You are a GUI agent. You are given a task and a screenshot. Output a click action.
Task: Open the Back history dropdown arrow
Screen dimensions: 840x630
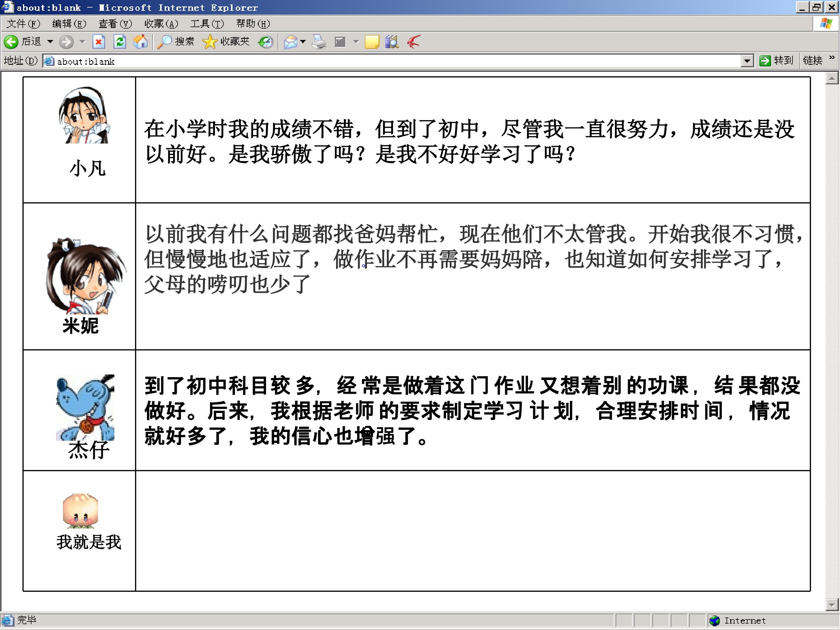click(x=50, y=41)
